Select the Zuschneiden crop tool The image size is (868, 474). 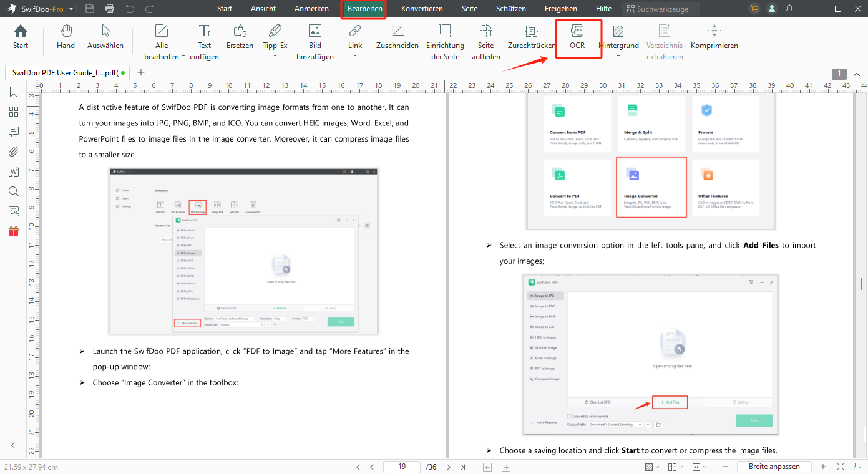click(397, 37)
